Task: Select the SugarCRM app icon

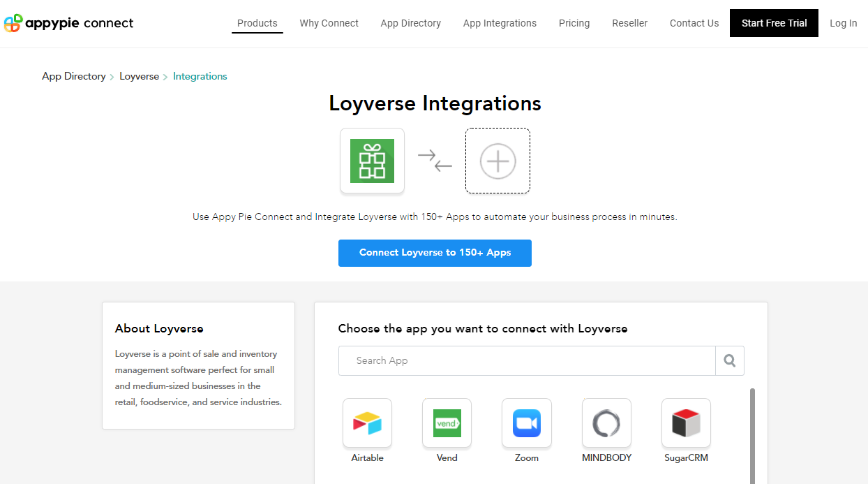Action: click(685, 423)
